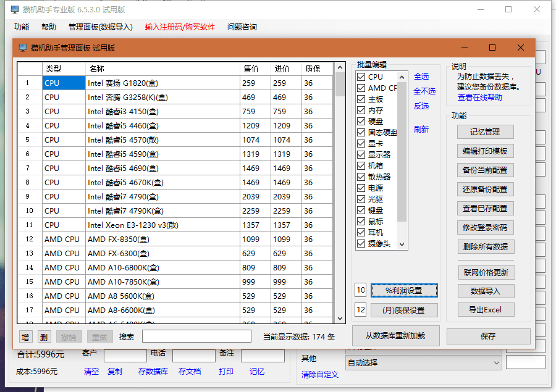Screen dimensions: 556x392
Task: Uncheck the 电源 checkbox
Action: click(361, 188)
